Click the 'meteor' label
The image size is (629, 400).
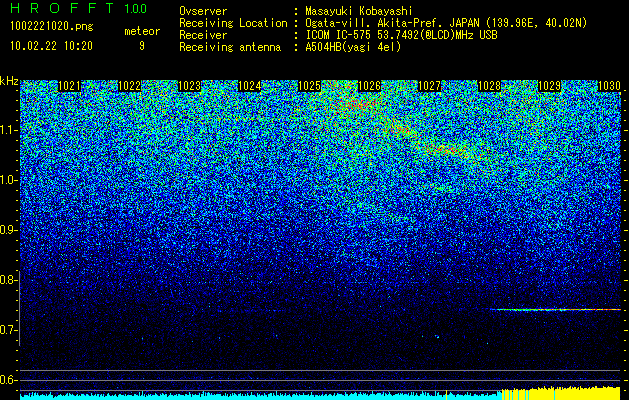point(142,31)
